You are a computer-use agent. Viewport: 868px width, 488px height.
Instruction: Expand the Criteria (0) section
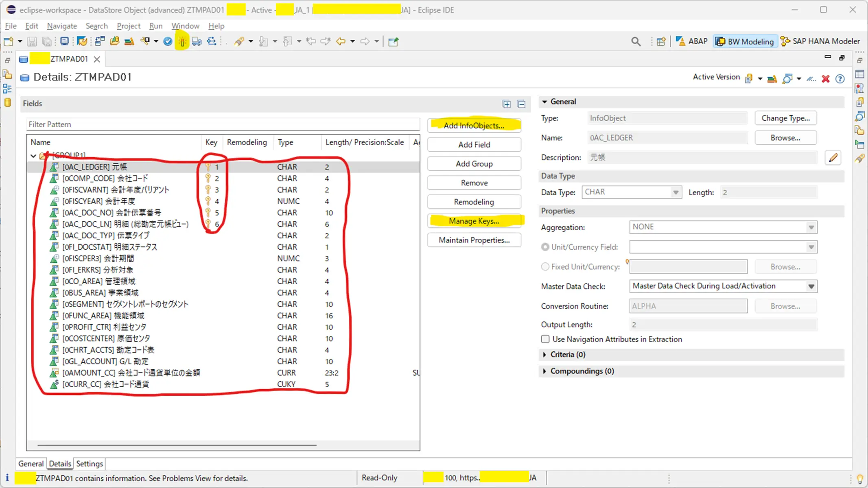pos(544,355)
